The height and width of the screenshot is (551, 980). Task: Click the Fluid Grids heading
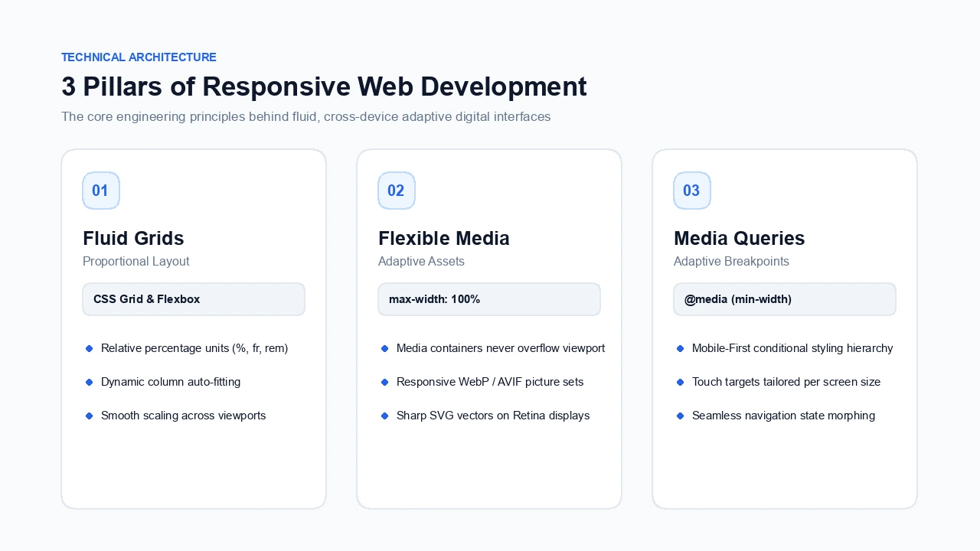(133, 238)
